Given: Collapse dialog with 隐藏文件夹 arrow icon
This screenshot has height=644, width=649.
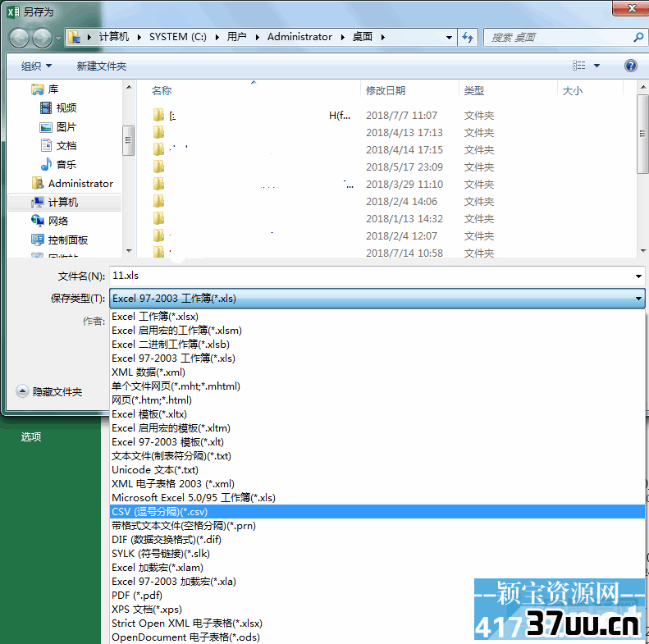Looking at the screenshot, I should click(22, 391).
